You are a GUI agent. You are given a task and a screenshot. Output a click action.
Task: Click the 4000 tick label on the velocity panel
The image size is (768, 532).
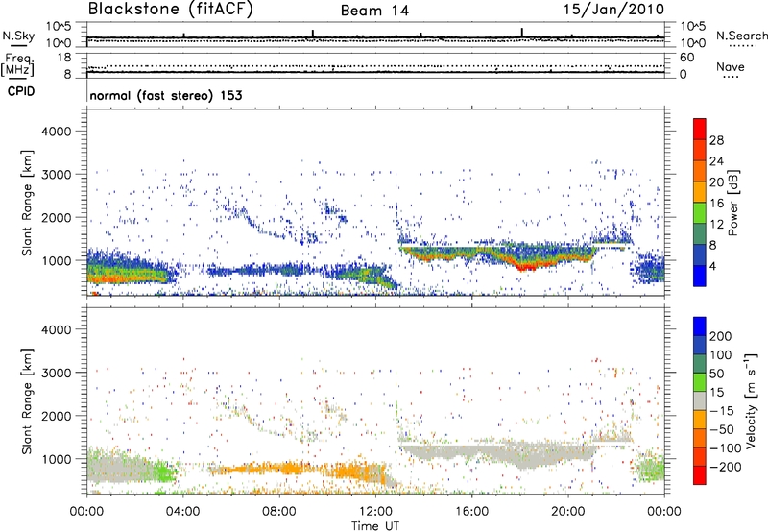point(56,329)
